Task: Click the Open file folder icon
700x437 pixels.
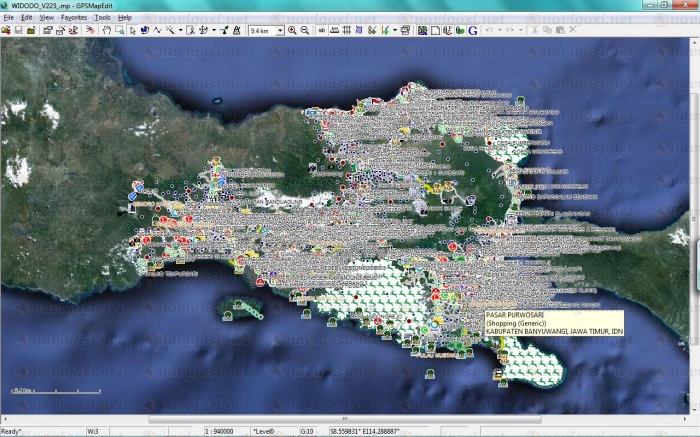Action: click(6, 30)
